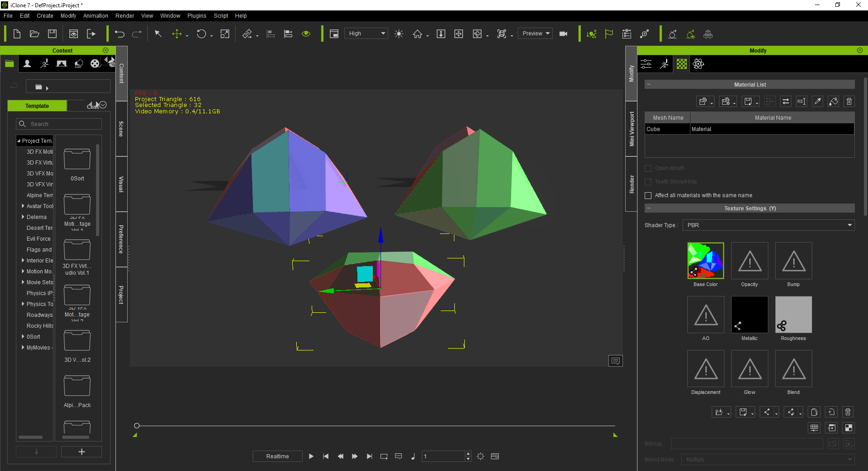This screenshot has width=868, height=471.
Task: Jump to the last frame
Action: (369, 456)
